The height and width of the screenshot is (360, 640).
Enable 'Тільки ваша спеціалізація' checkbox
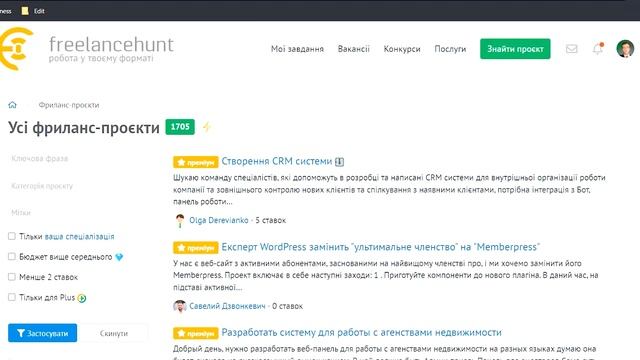12,236
